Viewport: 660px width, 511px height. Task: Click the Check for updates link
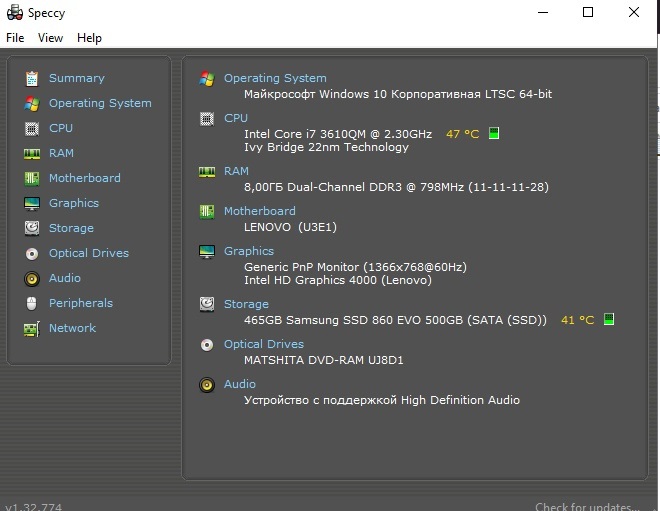pos(587,507)
